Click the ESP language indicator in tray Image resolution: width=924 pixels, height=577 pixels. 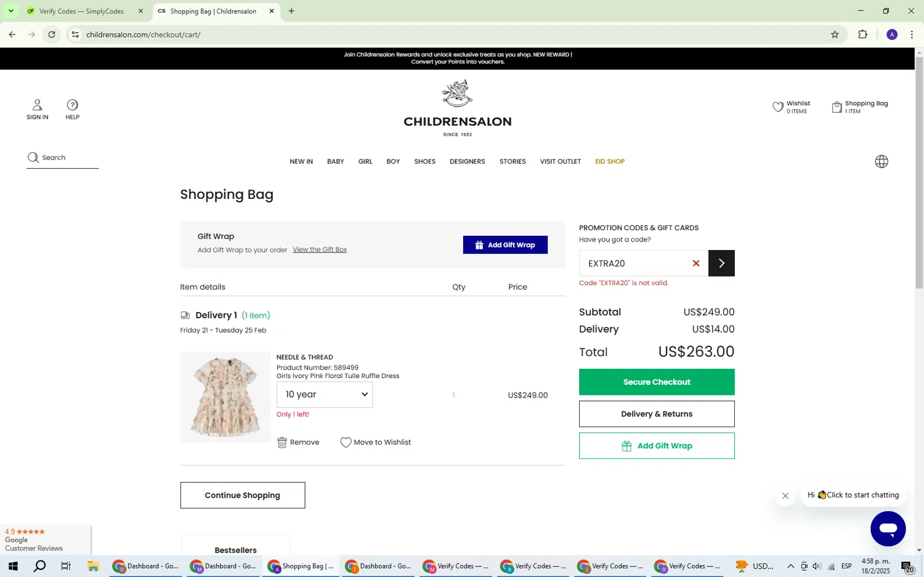(x=847, y=567)
